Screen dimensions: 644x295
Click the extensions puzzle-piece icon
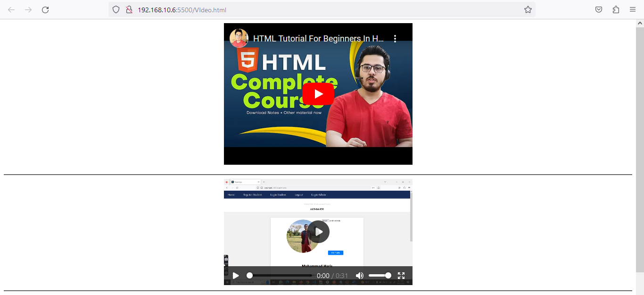pos(615,9)
